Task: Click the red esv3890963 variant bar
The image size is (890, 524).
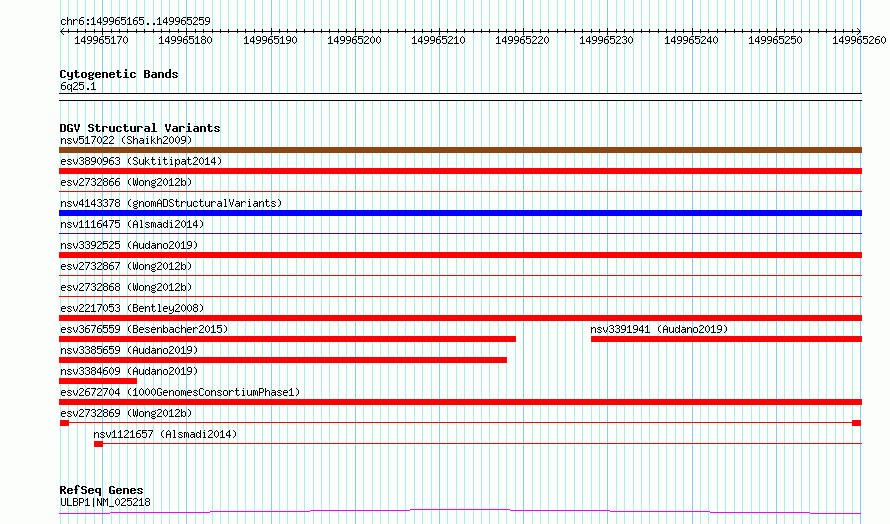Action: pyautogui.click(x=460, y=171)
